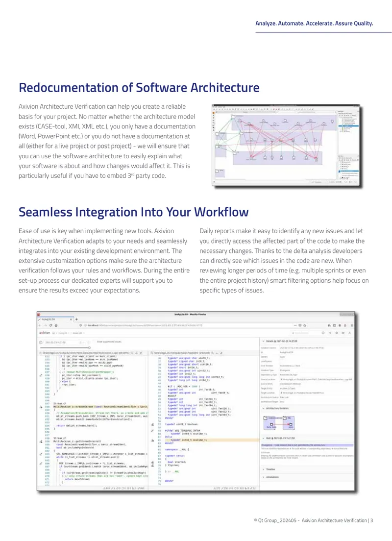Collapse the Architecture Violation section
This screenshot has width=392, height=541.
click(264, 408)
